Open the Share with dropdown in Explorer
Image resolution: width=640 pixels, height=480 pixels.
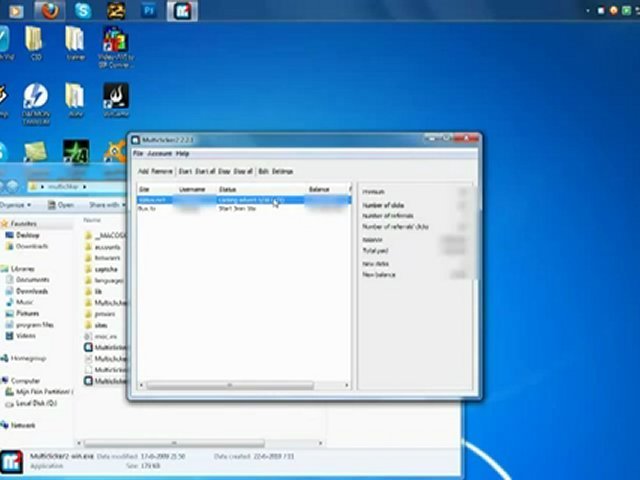[x=103, y=204]
